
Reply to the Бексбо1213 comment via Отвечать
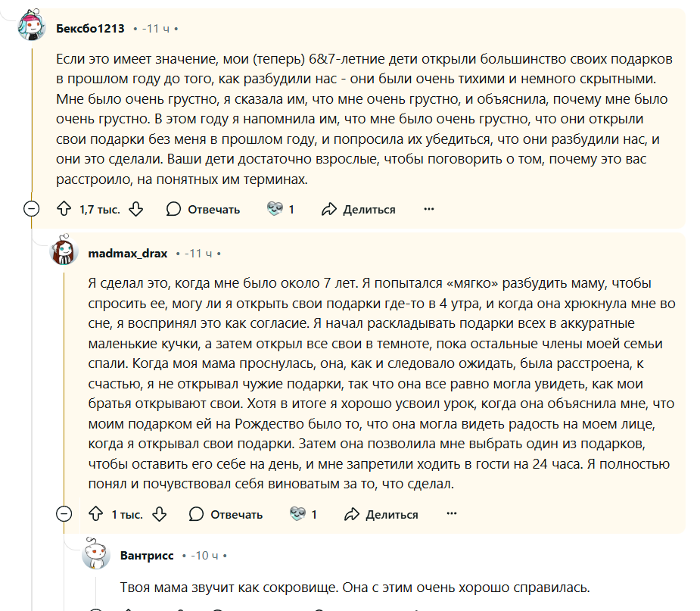(x=203, y=209)
